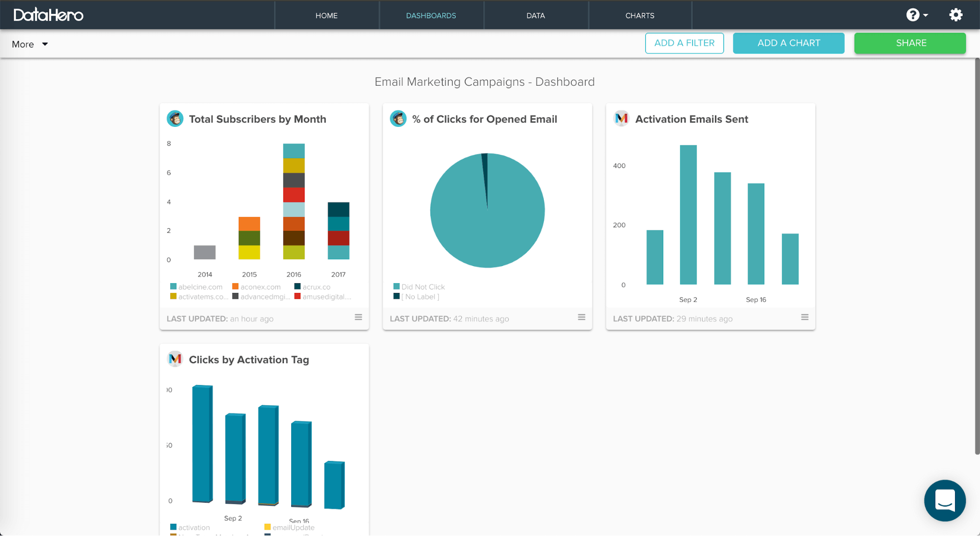
Task: Toggle the abelcine.com legend swatch
Action: click(x=173, y=287)
